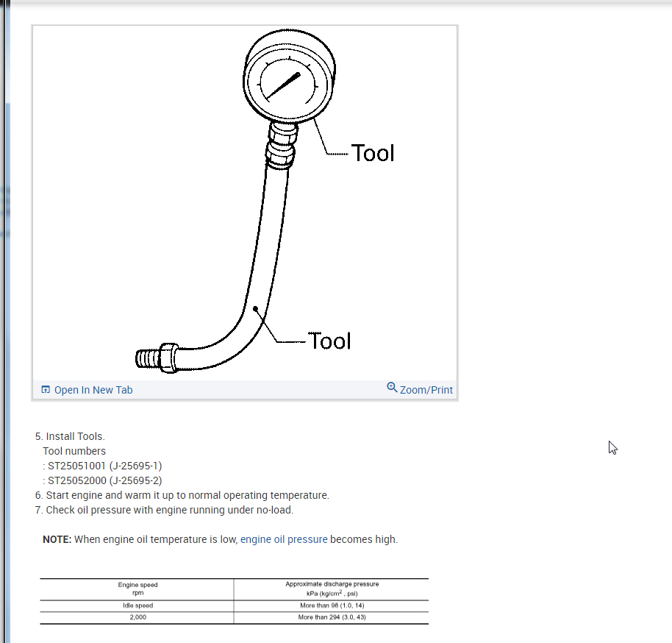The image size is (672, 643).
Task: Click the More than 294 pressure value
Action: click(332, 617)
